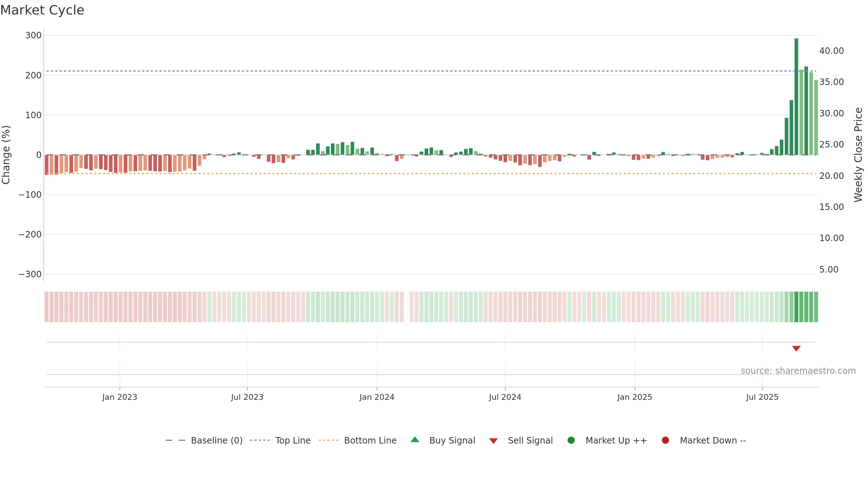Click the 20.00 price axis tick
Viewport: 868px width, 488px height.
tap(831, 176)
